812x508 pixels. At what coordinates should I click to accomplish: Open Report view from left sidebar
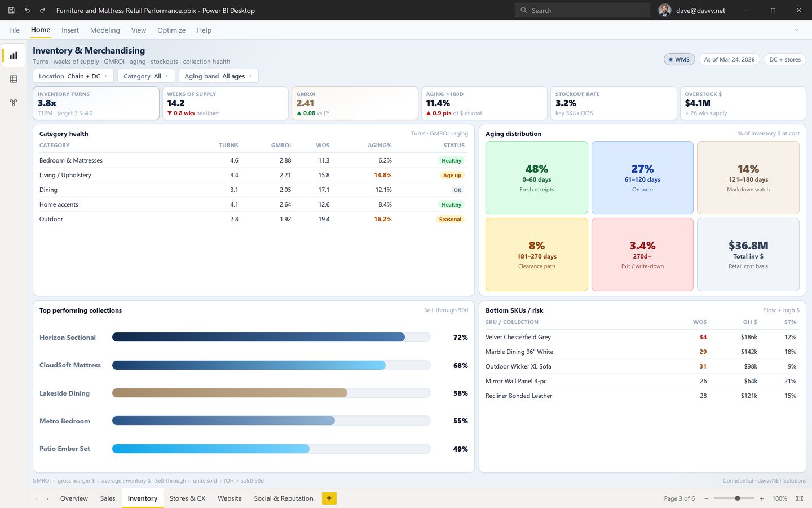click(x=14, y=55)
